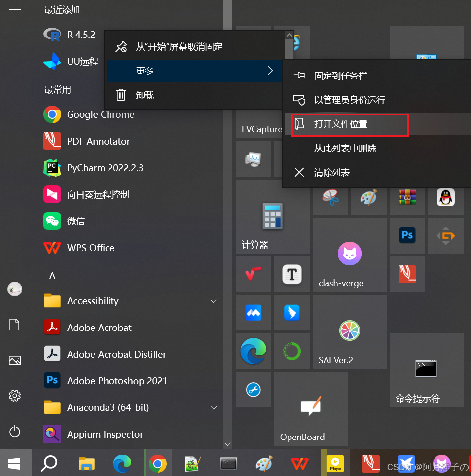This screenshot has width=471, height=476.
Task: Open Notepad++ icon on taskbar
Action: point(193,463)
